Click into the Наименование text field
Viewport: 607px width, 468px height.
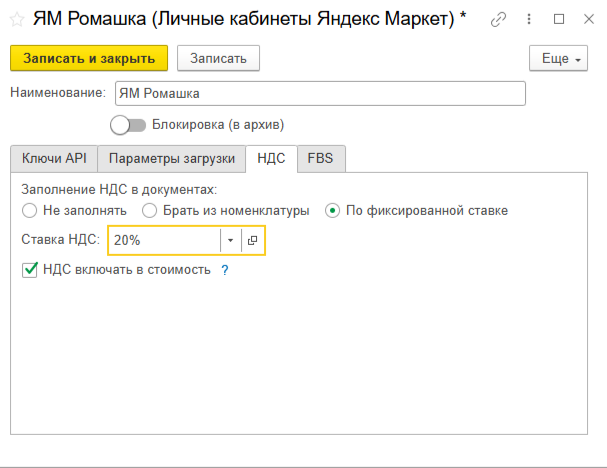[319, 93]
